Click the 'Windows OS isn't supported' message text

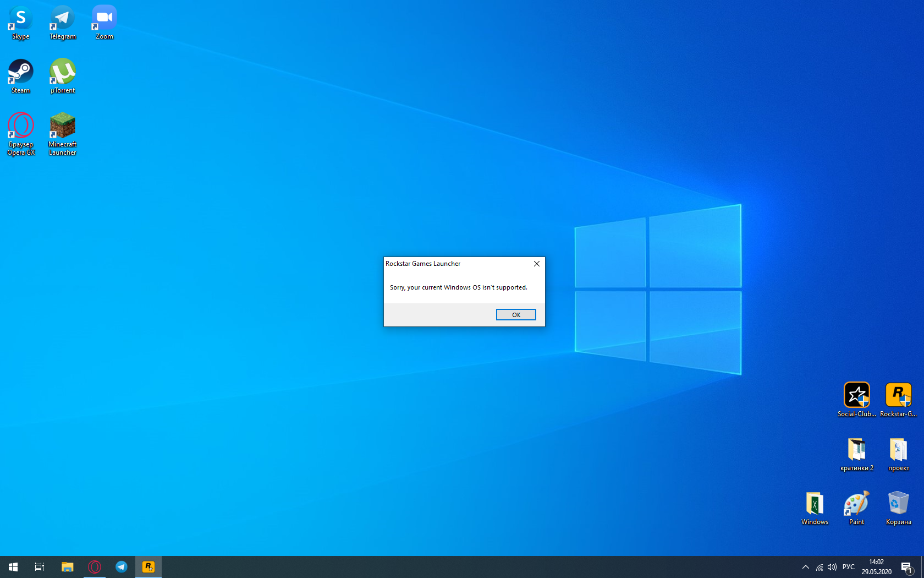459,287
